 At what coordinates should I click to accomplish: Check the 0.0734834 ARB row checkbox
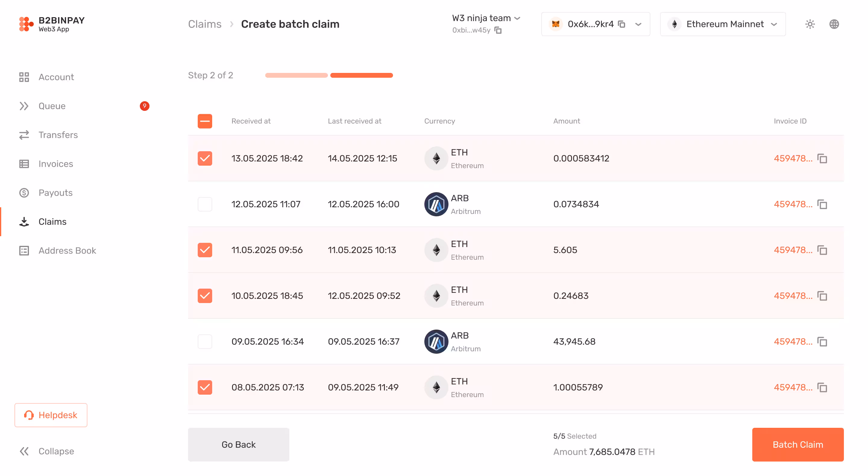tap(205, 204)
